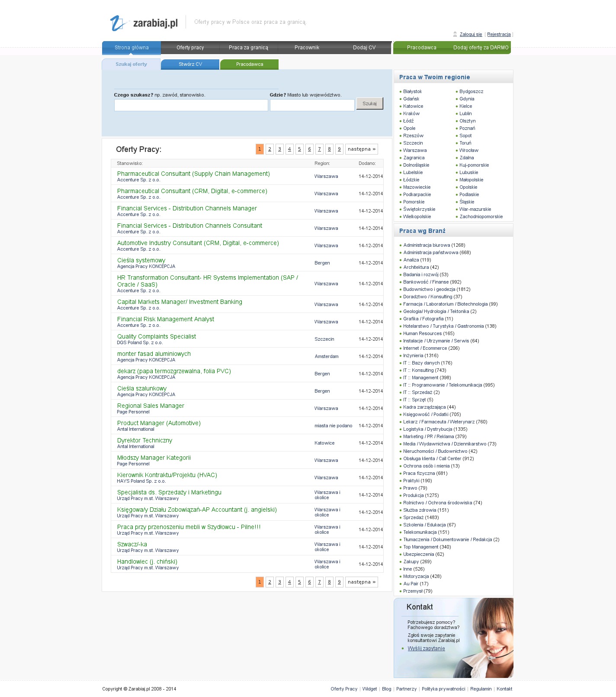Click następna » below the offers list

point(362,582)
